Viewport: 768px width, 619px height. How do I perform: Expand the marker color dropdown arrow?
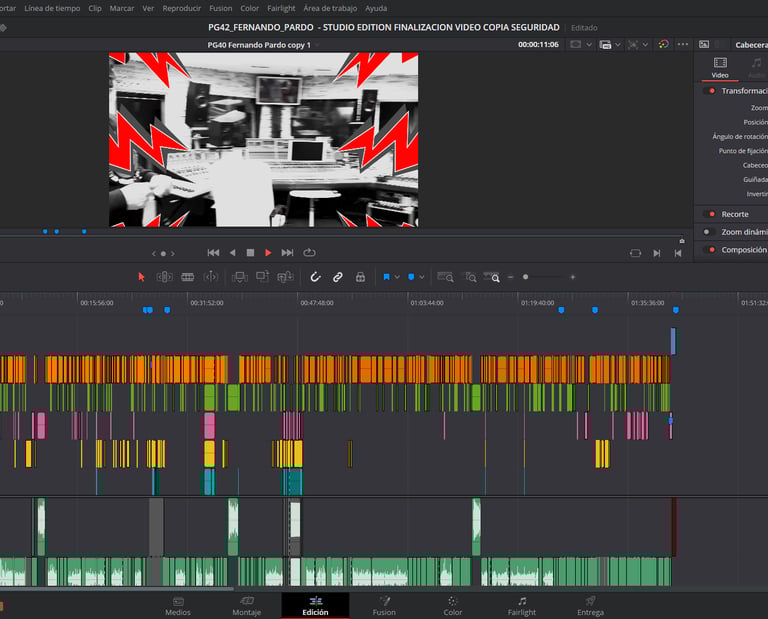pyautogui.click(x=421, y=277)
